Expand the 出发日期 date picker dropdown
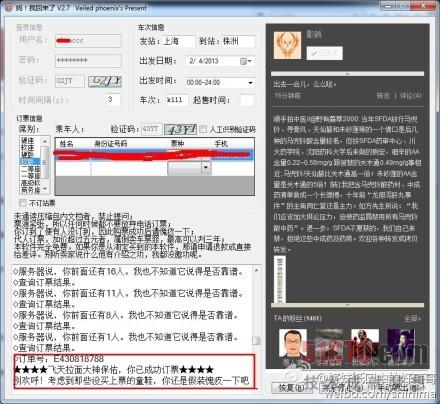Viewport: 440px width, 404px height. (250, 61)
